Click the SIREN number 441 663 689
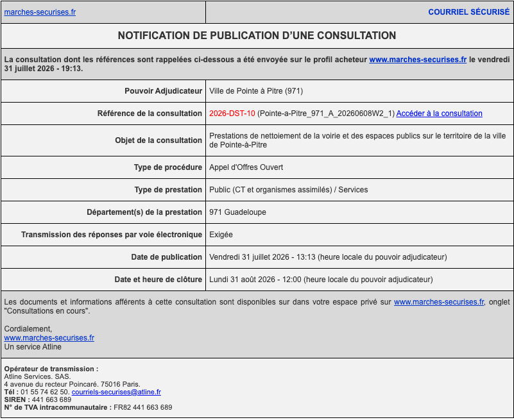The width and height of the screenshot is (514, 420). 51,399
